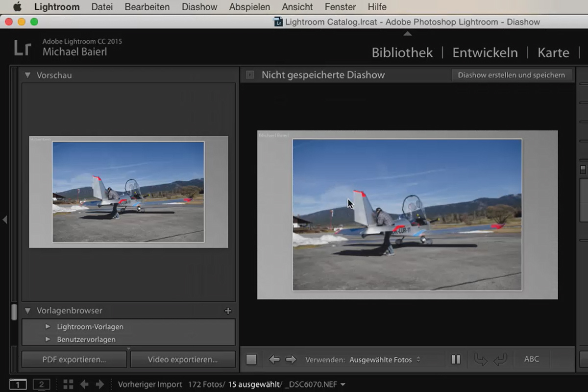Open the Lightroom application menu
Screen dimensions: 588x392
57,7
